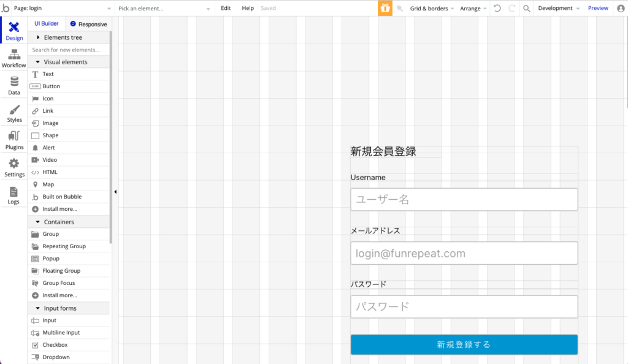Open the Design tab in sidebar
This screenshot has width=628, height=364.
coord(14,31)
